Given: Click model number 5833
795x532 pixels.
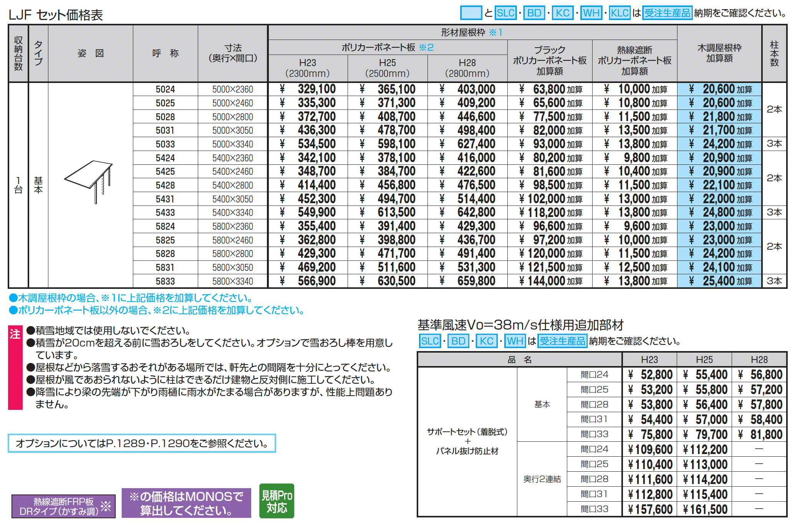Looking at the screenshot, I should [x=165, y=281].
